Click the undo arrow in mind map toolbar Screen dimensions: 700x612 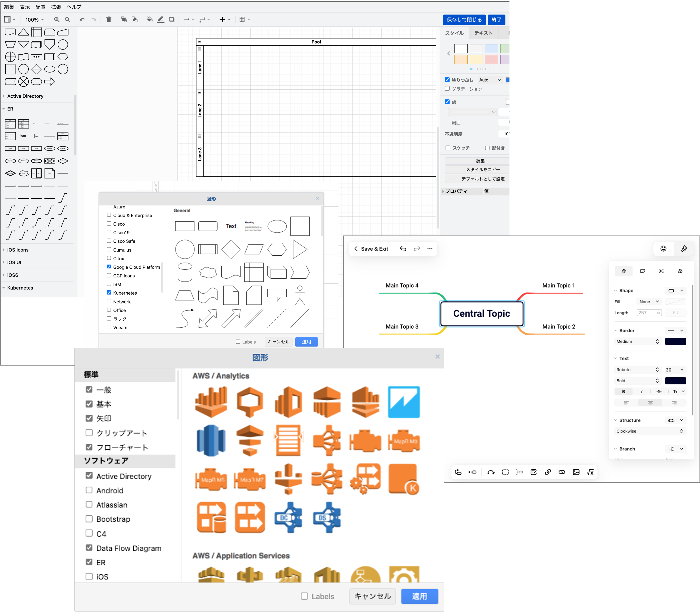403,249
